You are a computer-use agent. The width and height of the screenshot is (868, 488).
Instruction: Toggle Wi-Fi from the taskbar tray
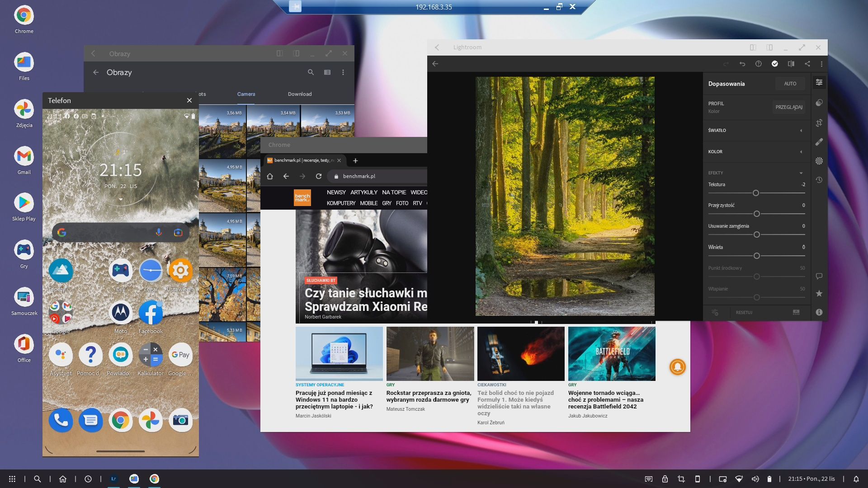click(739, 479)
